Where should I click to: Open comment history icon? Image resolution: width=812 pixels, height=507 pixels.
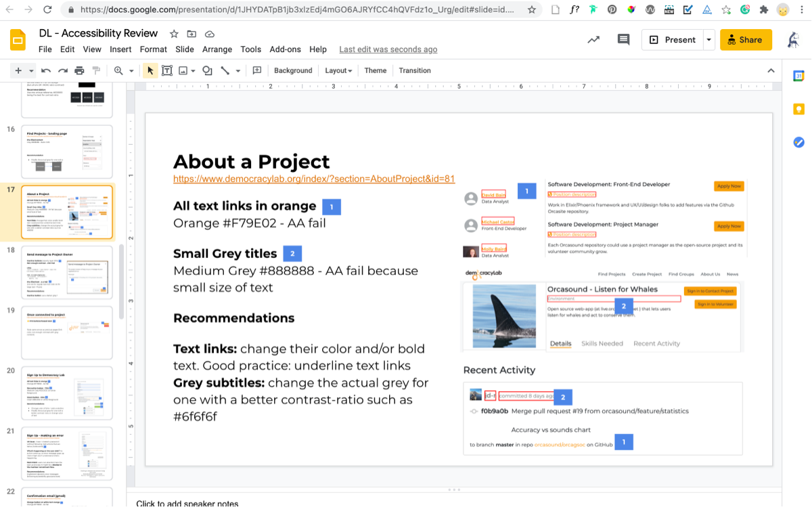click(x=624, y=40)
